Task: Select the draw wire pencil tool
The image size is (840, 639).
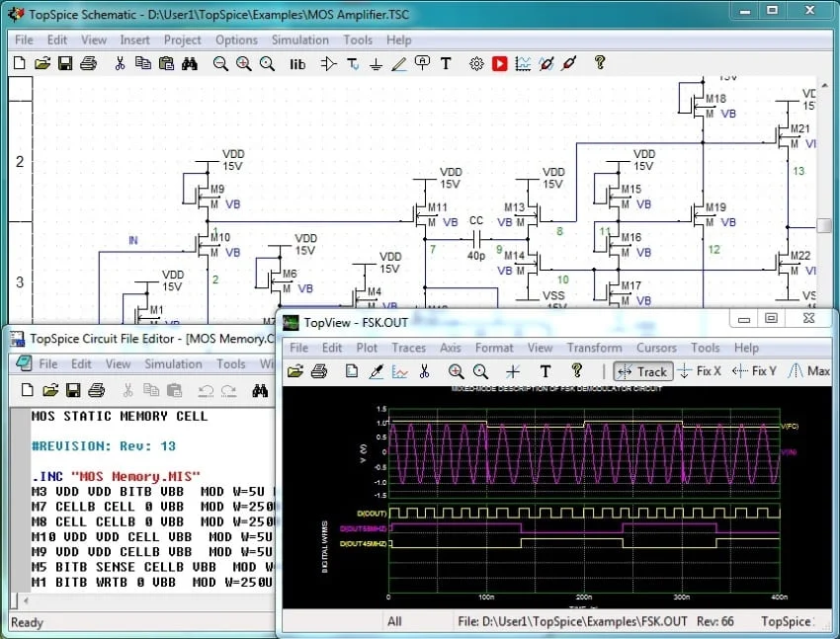Action: [399, 64]
